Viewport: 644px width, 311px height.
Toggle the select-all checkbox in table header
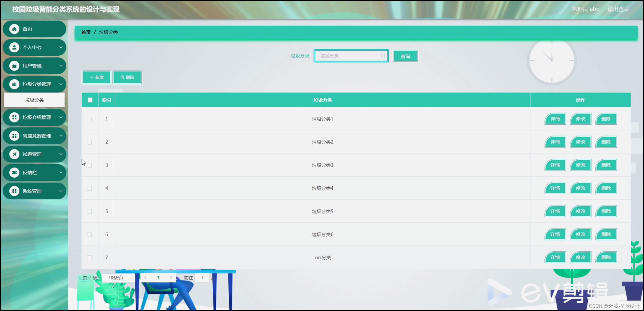tap(90, 100)
